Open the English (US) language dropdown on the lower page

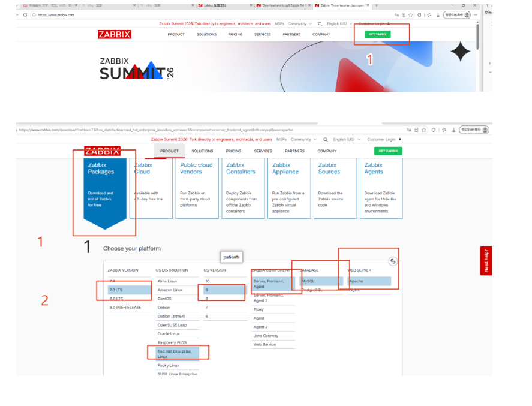coord(347,139)
